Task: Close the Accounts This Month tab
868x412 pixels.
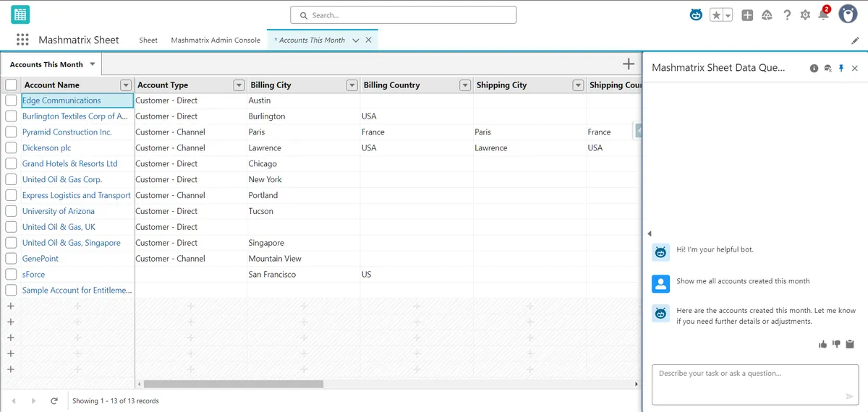Action: point(368,40)
